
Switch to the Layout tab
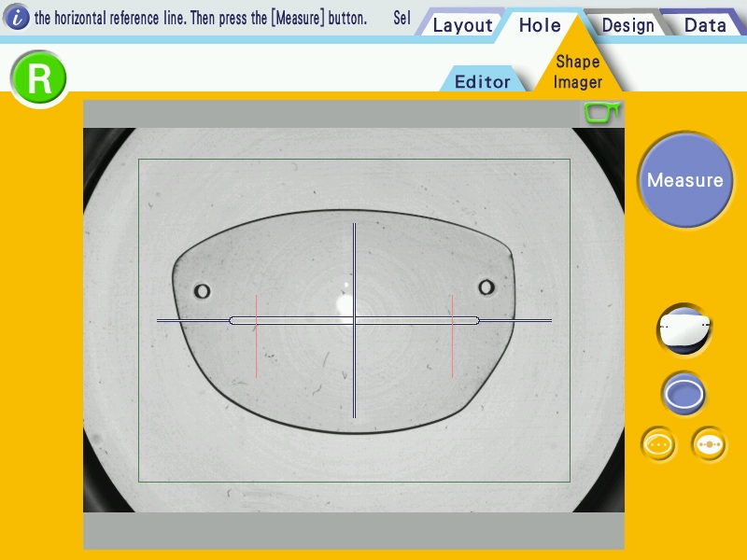(462, 25)
